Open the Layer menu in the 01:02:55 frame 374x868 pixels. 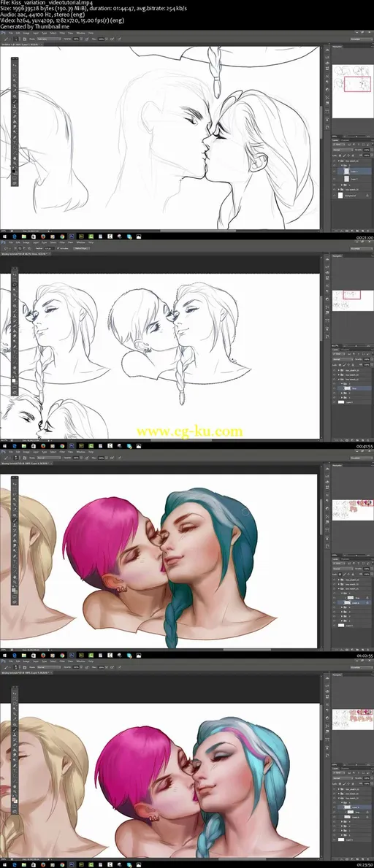(36, 451)
